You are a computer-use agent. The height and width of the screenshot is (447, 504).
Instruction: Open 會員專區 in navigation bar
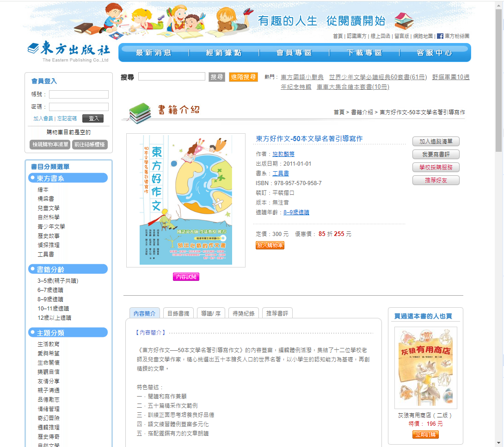(x=294, y=53)
